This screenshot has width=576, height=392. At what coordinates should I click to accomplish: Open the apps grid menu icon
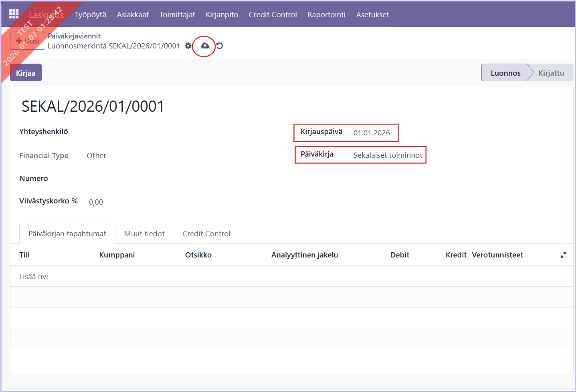(x=14, y=14)
